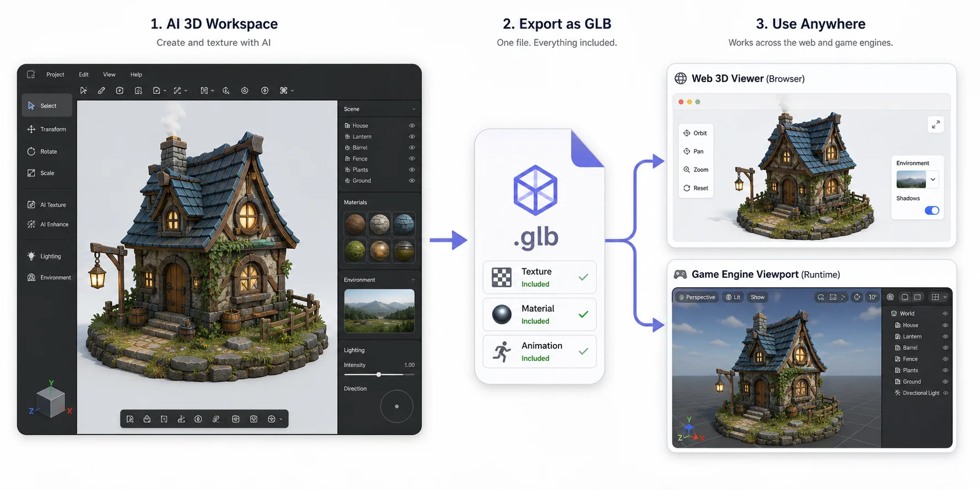Click the arrow cursor icon in the top toolbar
This screenshot has width=980, height=490.
point(83,91)
